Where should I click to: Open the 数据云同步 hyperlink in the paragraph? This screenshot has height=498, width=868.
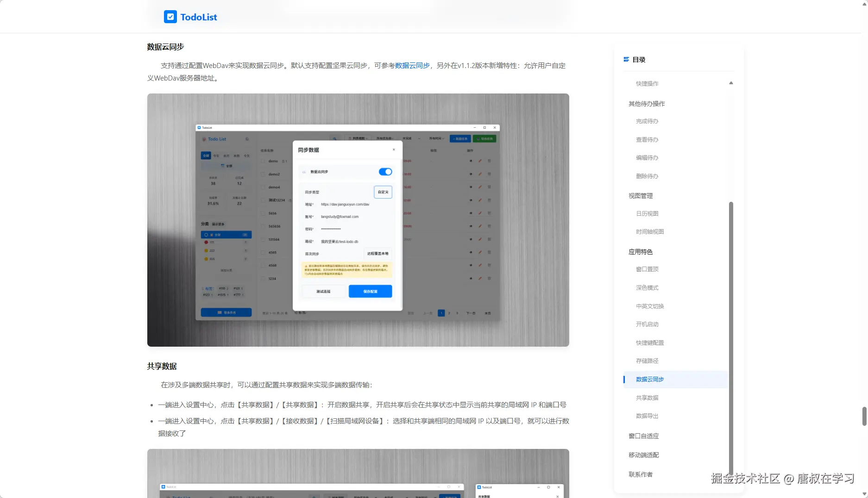pos(412,66)
